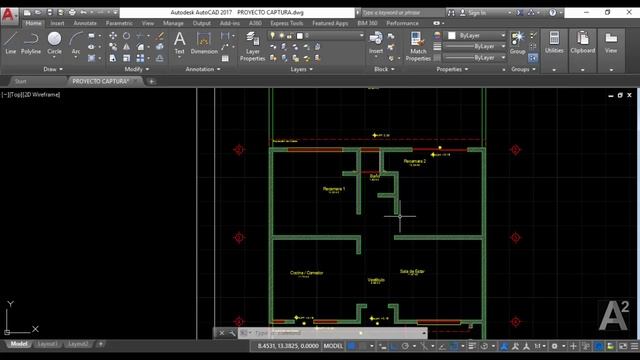Select the Arc tool
The image size is (640, 360).
click(76, 43)
